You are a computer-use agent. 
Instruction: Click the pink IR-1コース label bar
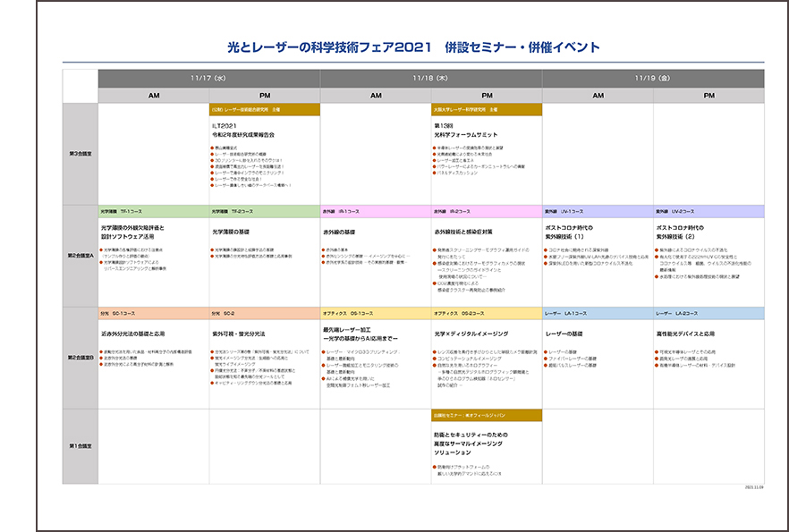pyautogui.click(x=376, y=212)
